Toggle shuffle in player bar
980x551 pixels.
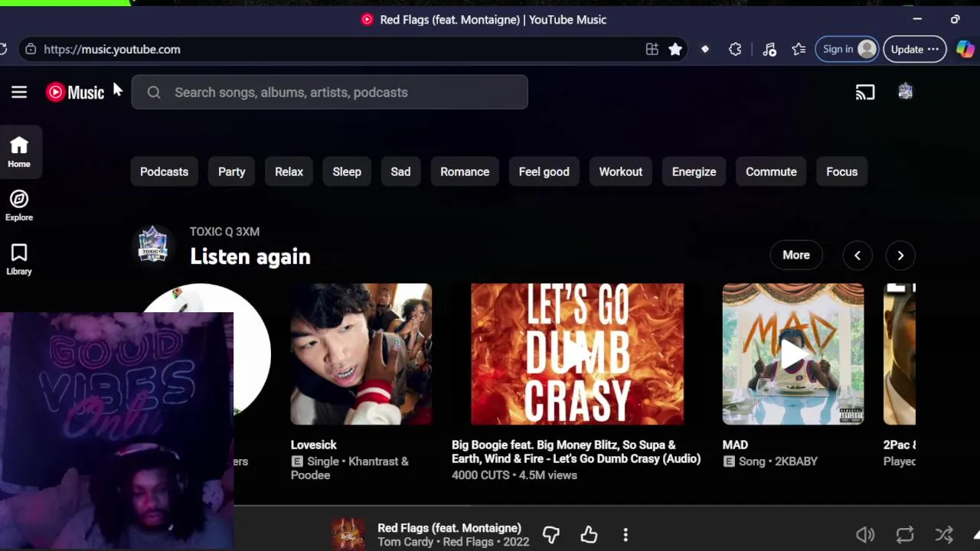pyautogui.click(x=944, y=535)
